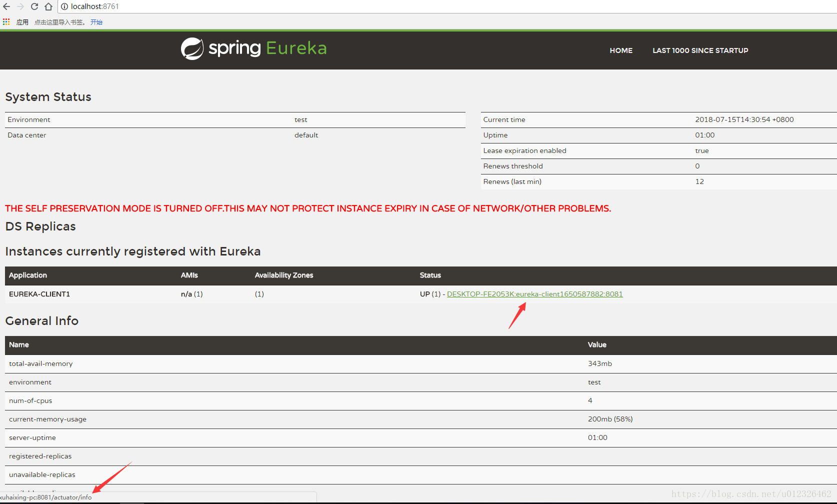Click the AMIs column header

click(x=189, y=275)
